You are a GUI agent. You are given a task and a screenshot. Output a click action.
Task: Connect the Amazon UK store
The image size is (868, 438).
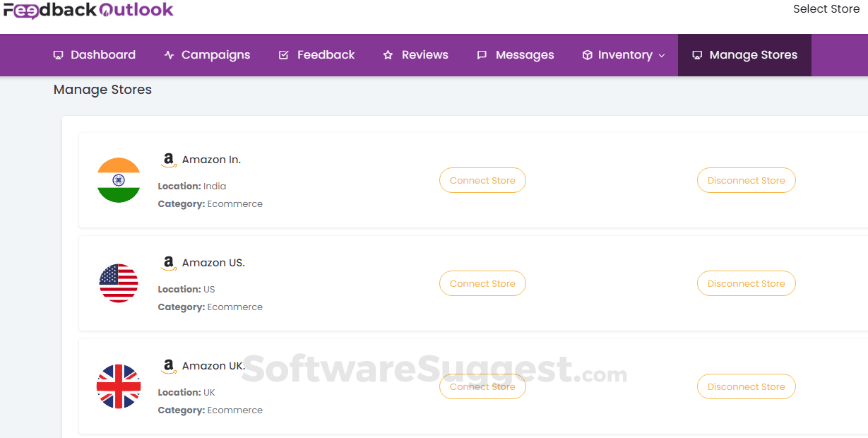pos(482,386)
